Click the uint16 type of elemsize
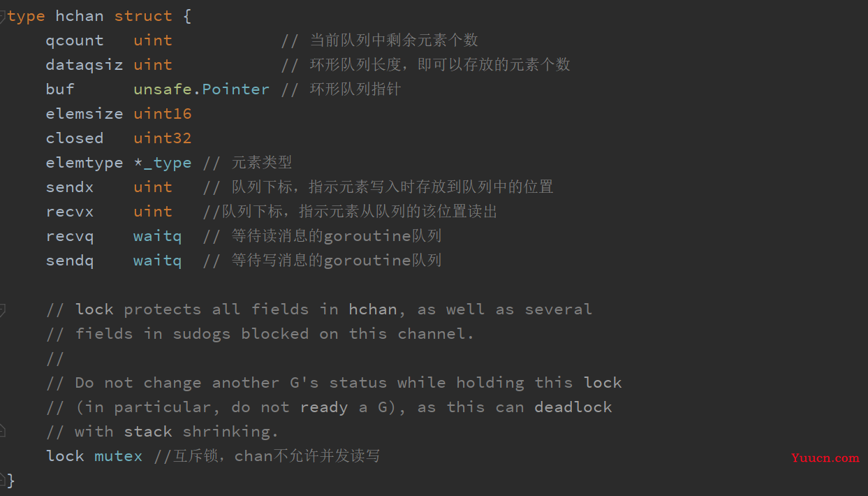The width and height of the screenshot is (868, 496). click(162, 114)
